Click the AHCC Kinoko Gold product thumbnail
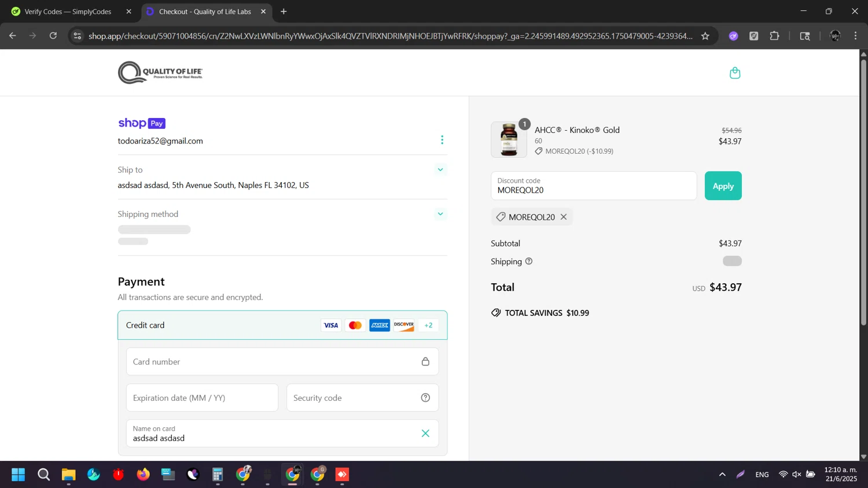 (x=509, y=139)
